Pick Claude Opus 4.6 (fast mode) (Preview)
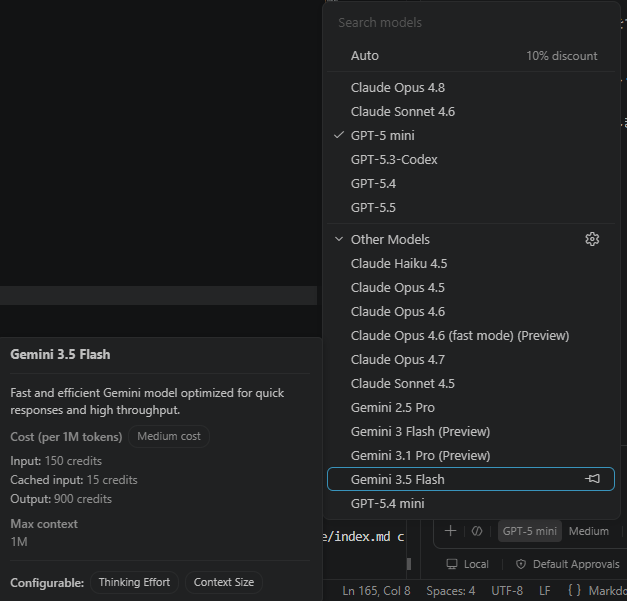627x601 pixels. pos(471,335)
